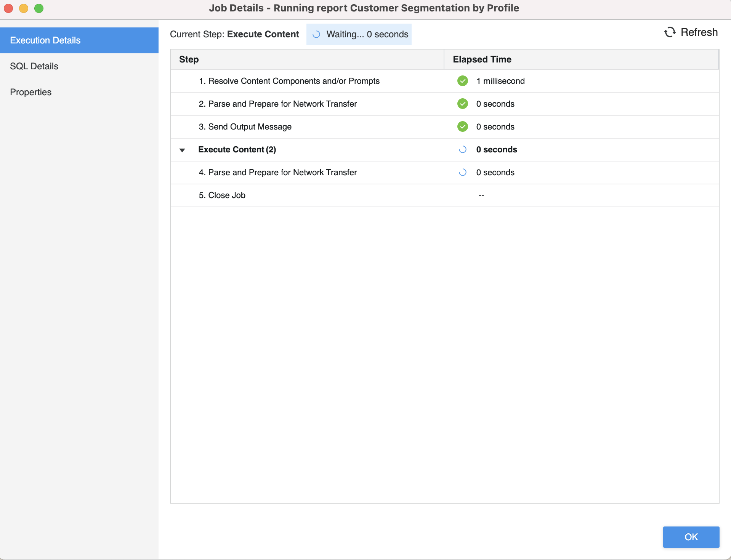Click the Elapsed Time column header
This screenshot has height=560, width=731.
pyautogui.click(x=482, y=59)
